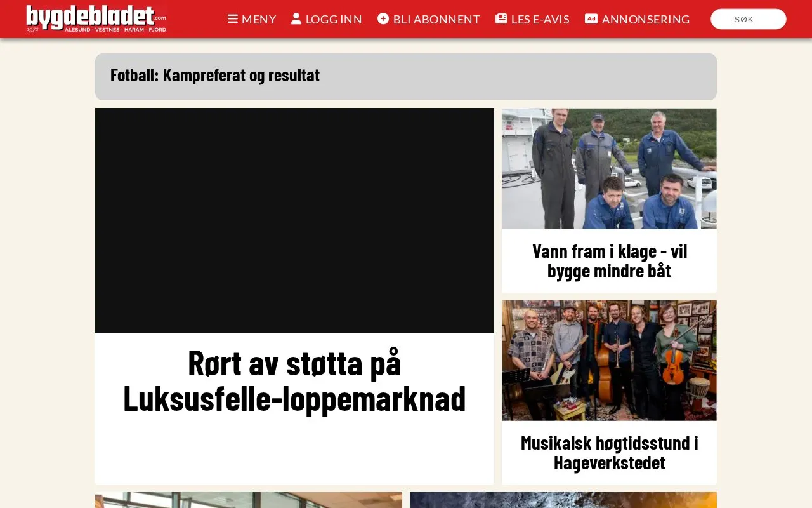Open the photo of musicians with instruments

point(610,361)
